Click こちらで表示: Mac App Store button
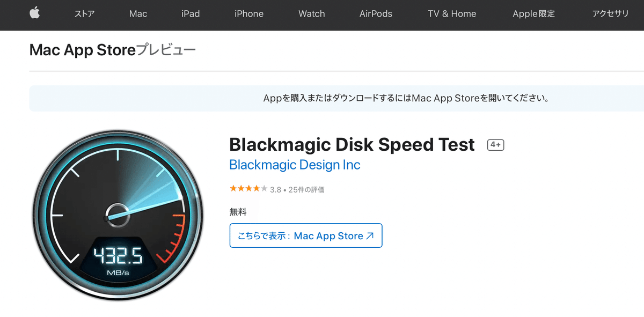Viewport: 644px width, 317px height. pyautogui.click(x=305, y=235)
